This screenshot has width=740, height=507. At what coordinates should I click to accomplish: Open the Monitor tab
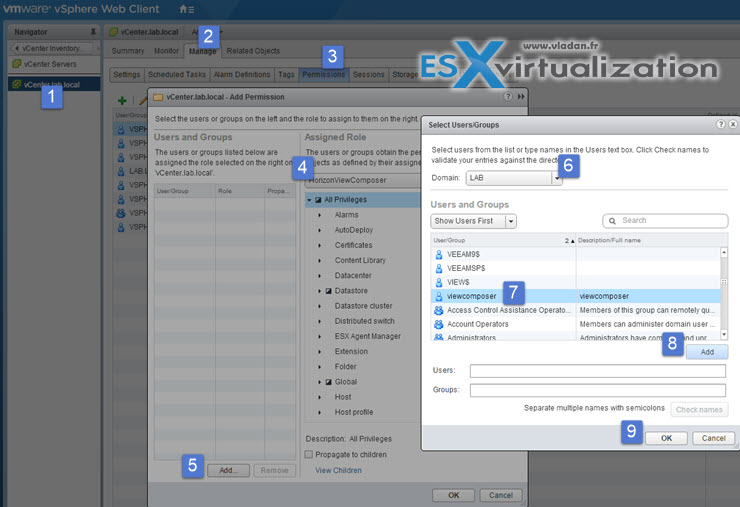166,51
